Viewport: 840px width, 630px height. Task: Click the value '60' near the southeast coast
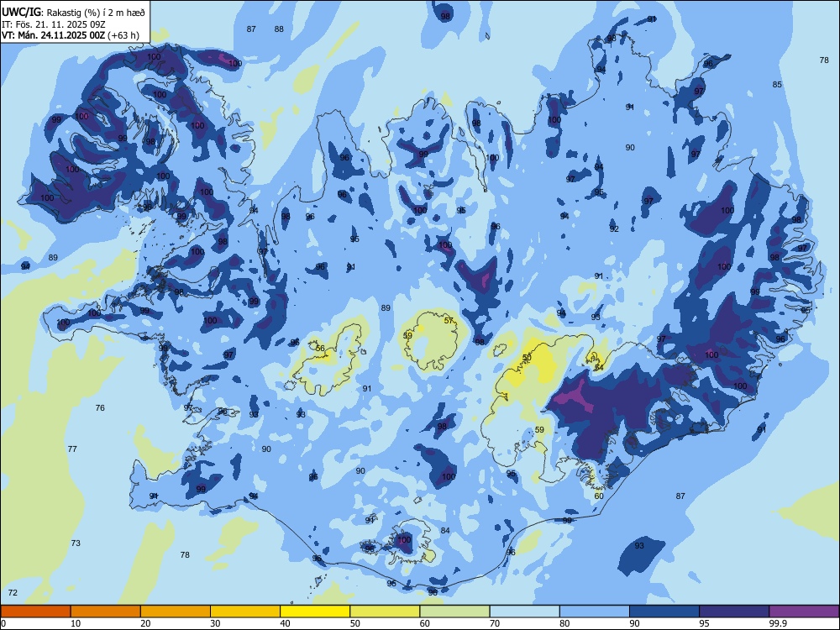point(599,496)
